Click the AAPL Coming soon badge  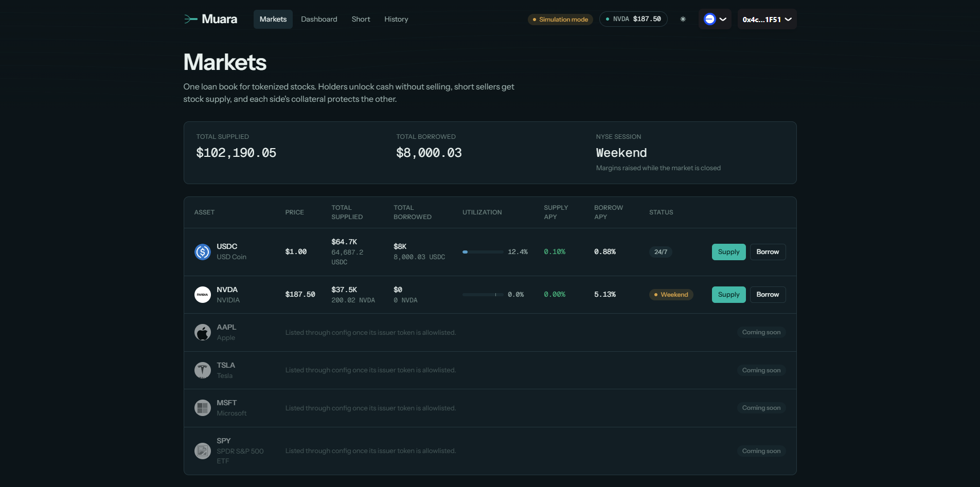[x=761, y=332]
